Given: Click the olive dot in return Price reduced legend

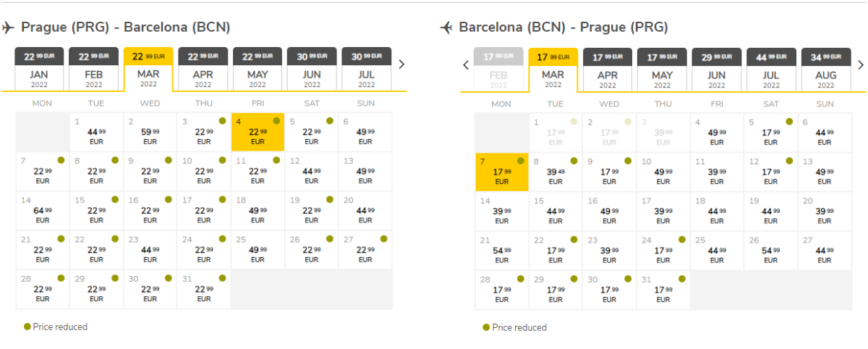Looking at the screenshot, I should click(486, 327).
